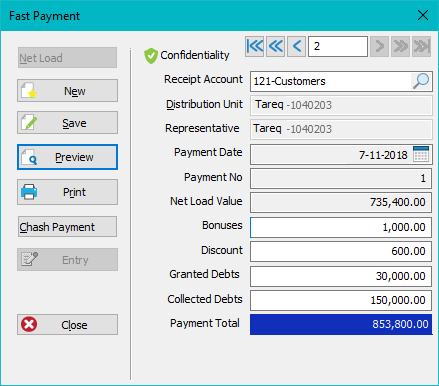The width and height of the screenshot is (439, 386).
Task: Save the current payment
Action: (x=67, y=123)
